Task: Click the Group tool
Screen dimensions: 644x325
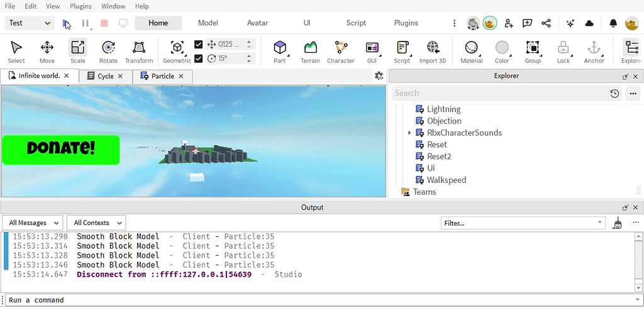Action: click(x=533, y=52)
